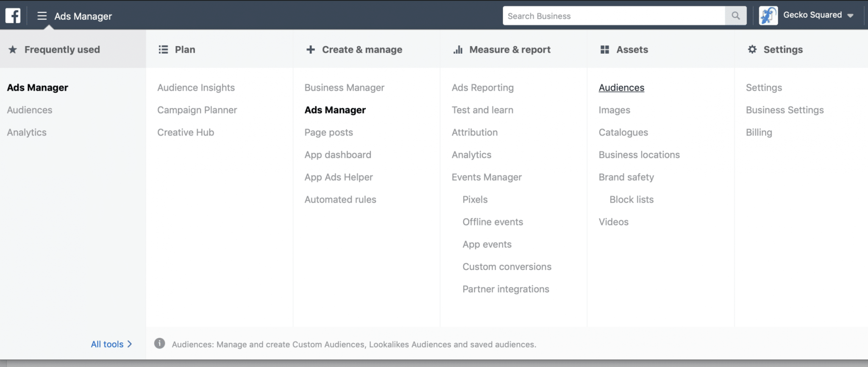Open Block lists
Image resolution: width=868 pixels, height=367 pixels.
click(x=632, y=200)
